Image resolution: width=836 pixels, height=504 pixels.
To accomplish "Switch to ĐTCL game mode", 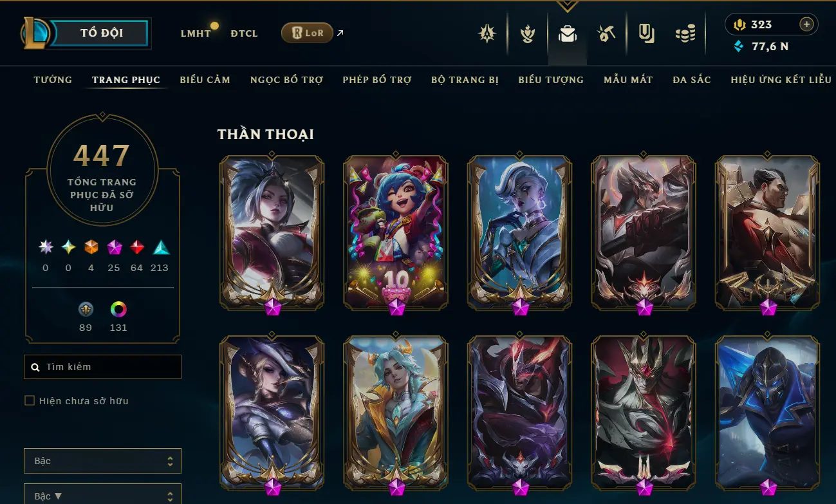I will pyautogui.click(x=244, y=33).
